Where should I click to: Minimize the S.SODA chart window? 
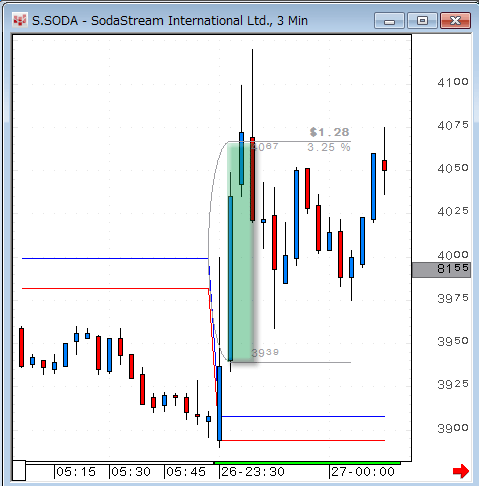point(389,21)
